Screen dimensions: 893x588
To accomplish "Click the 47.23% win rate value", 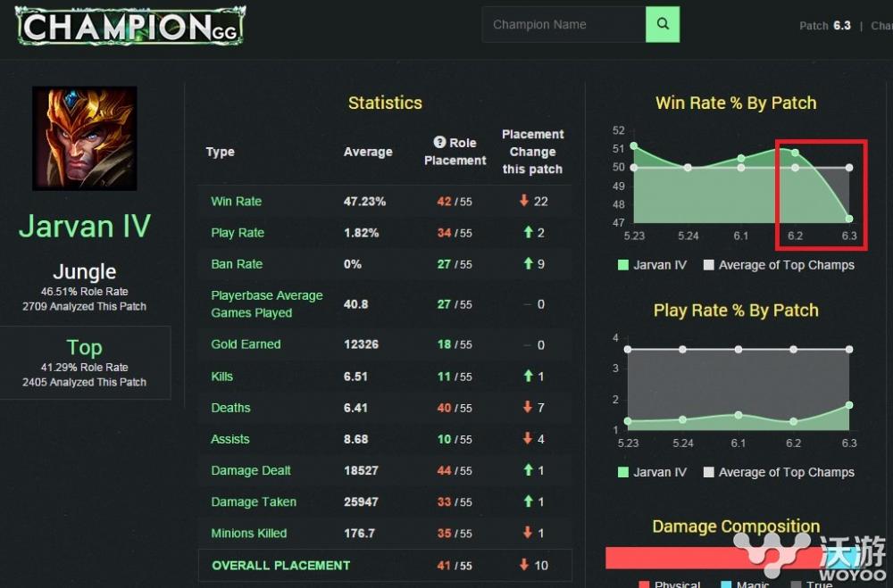I will (x=364, y=201).
